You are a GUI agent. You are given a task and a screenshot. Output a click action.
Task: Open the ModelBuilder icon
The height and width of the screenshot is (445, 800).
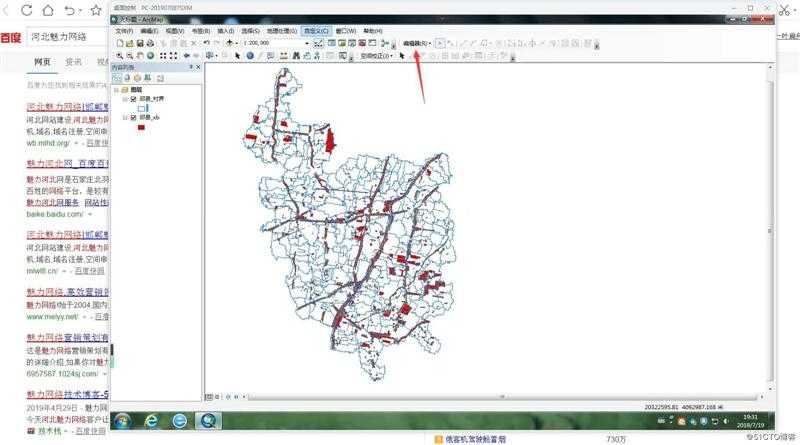[385, 43]
